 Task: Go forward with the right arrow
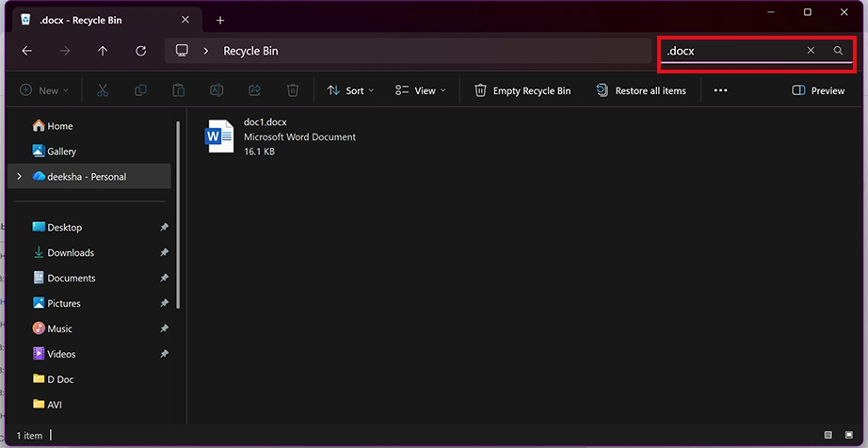pyautogui.click(x=65, y=51)
